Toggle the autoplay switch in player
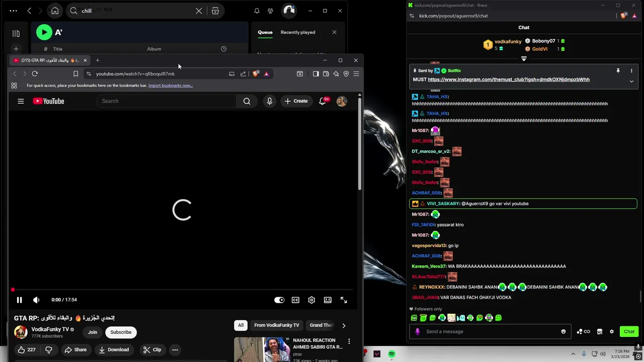Screen dimensions: 644x362 [279, 300]
